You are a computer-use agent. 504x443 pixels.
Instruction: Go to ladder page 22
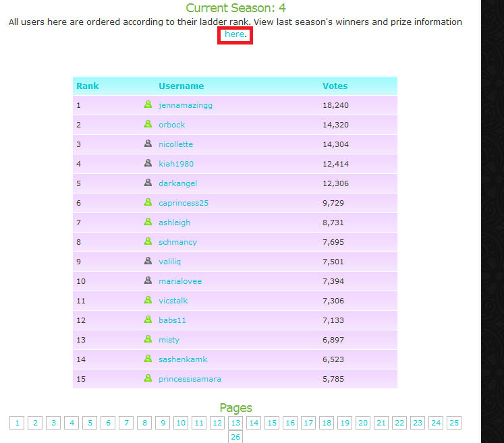coord(399,423)
